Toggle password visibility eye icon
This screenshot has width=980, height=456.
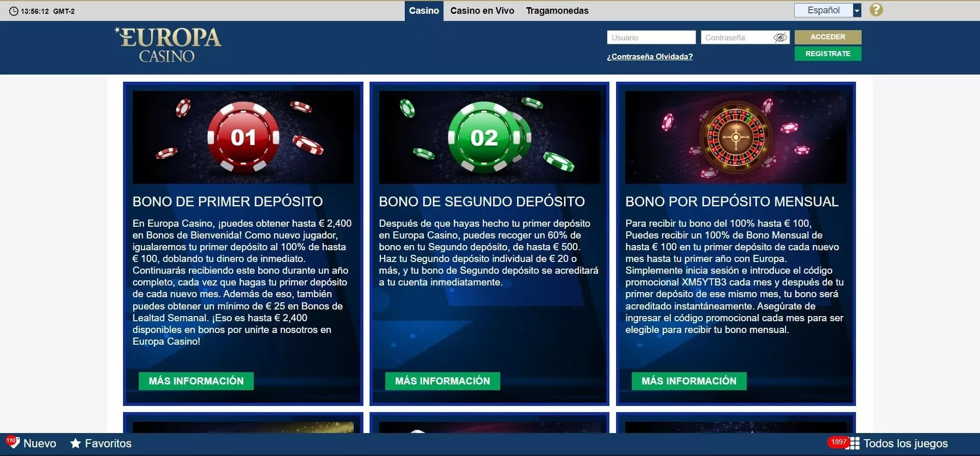[x=780, y=38]
